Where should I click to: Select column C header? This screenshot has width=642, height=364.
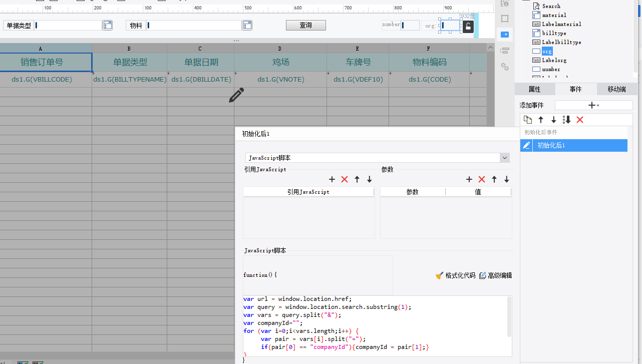[x=200, y=49]
